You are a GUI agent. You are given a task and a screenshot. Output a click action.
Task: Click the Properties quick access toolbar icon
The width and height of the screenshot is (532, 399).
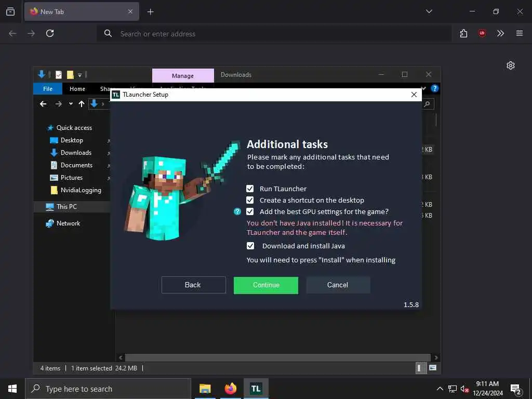(x=59, y=75)
